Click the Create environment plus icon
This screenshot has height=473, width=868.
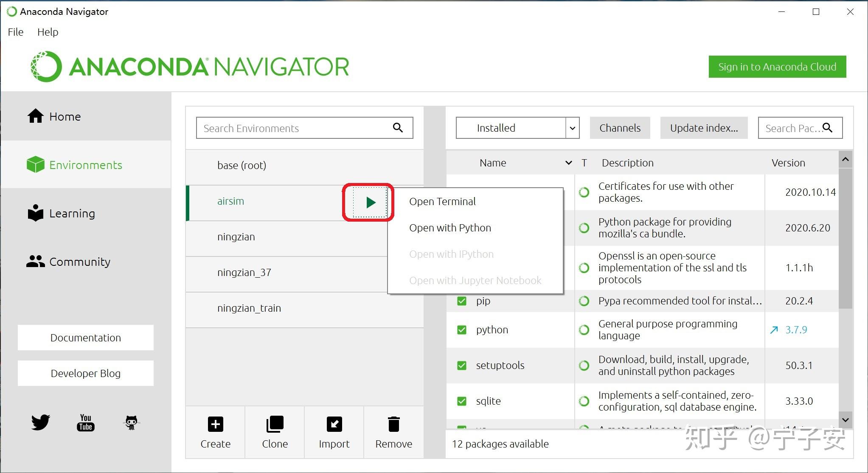pyautogui.click(x=216, y=424)
